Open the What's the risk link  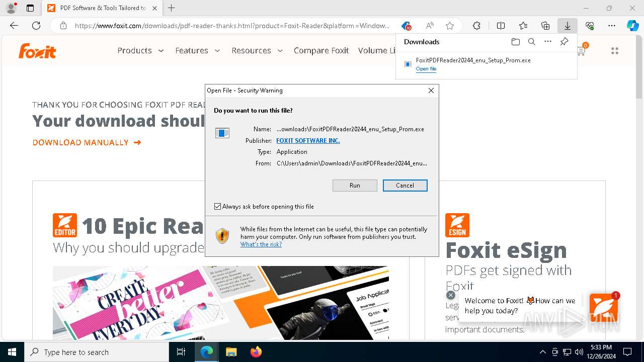261,244
